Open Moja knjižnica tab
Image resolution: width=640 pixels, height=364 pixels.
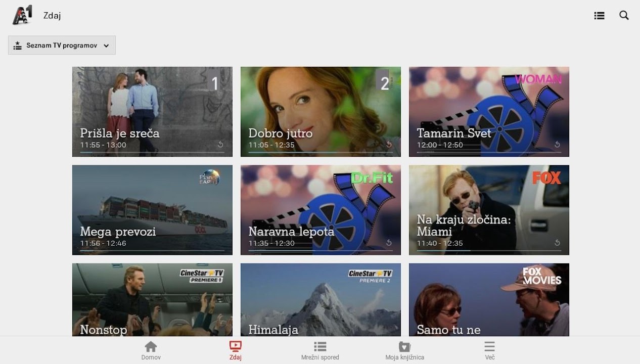(x=404, y=350)
